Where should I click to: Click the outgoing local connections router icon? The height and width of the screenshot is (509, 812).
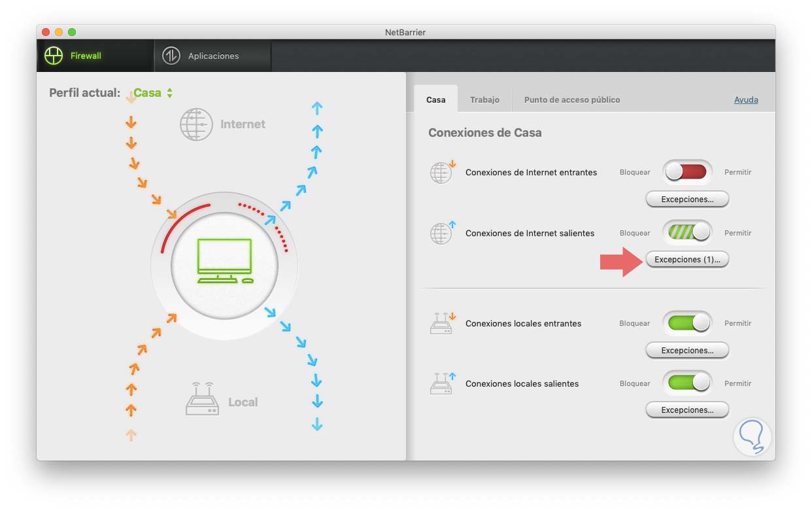(x=443, y=383)
